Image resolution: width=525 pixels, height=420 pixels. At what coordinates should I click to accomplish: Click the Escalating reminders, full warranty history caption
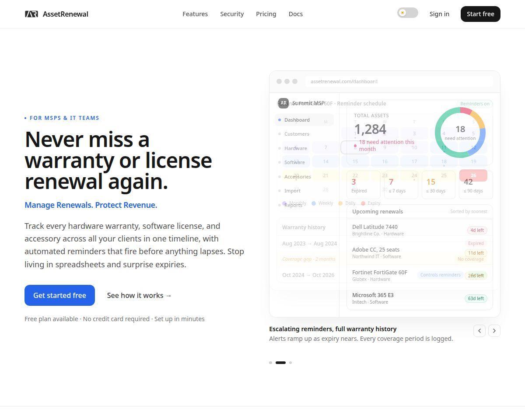pos(333,329)
